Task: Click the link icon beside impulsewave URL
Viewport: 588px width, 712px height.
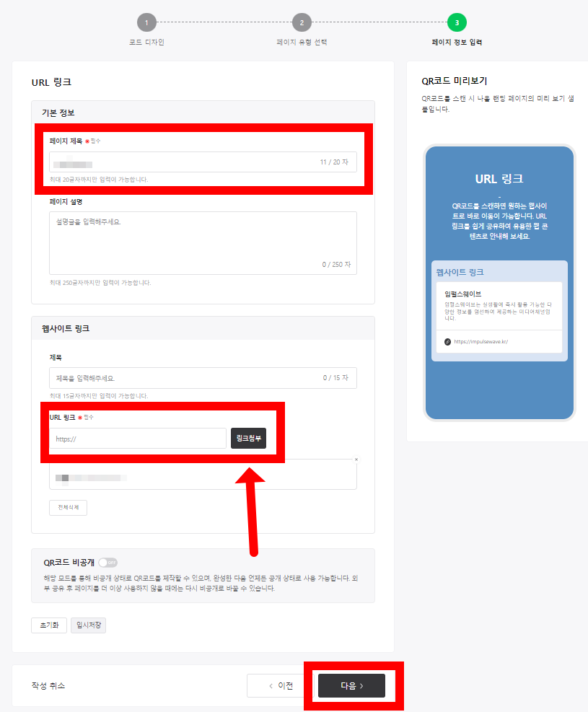Action: coord(448,342)
